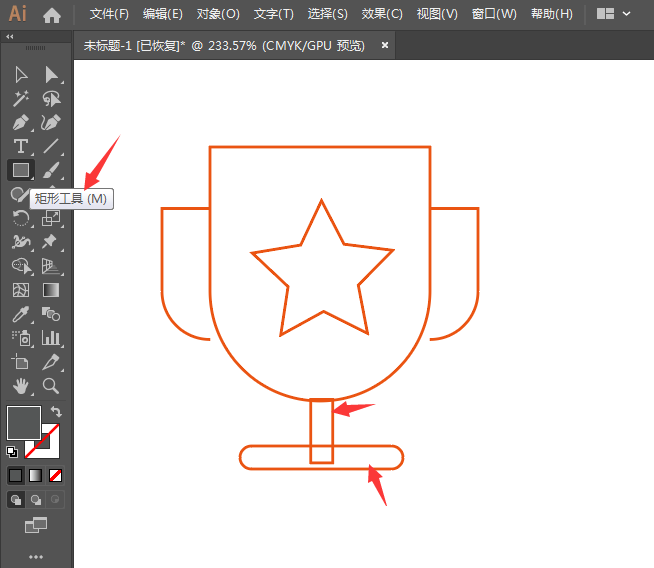654x568 pixels.
Task: Select the Hand tool
Action: tap(21, 386)
